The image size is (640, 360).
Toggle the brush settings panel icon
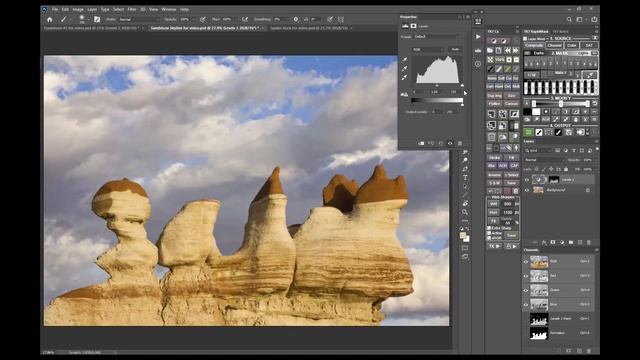click(x=97, y=19)
